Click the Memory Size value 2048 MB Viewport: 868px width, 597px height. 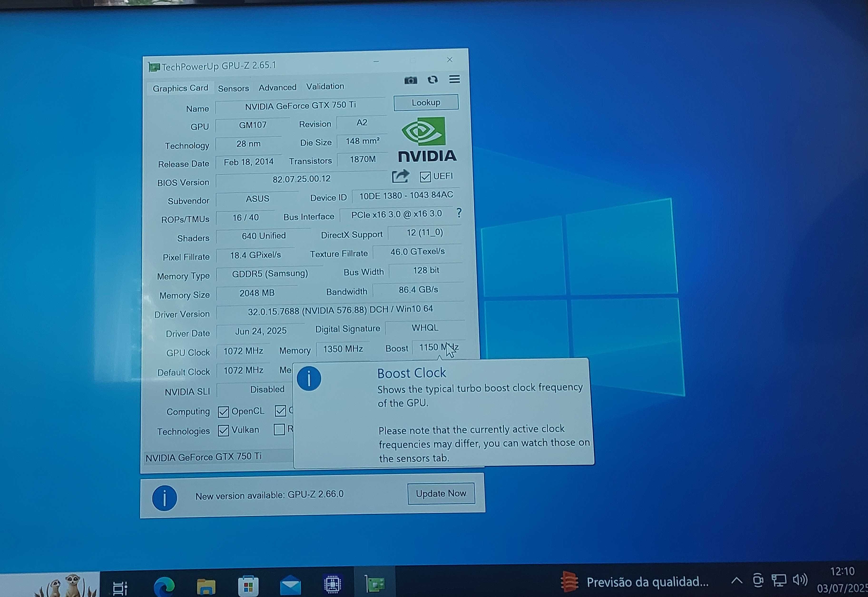257,293
